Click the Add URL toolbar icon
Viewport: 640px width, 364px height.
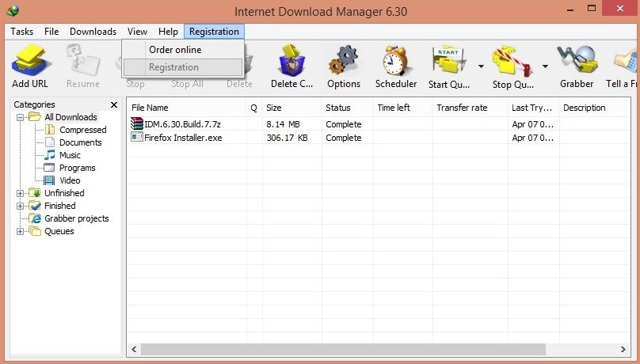click(x=31, y=61)
